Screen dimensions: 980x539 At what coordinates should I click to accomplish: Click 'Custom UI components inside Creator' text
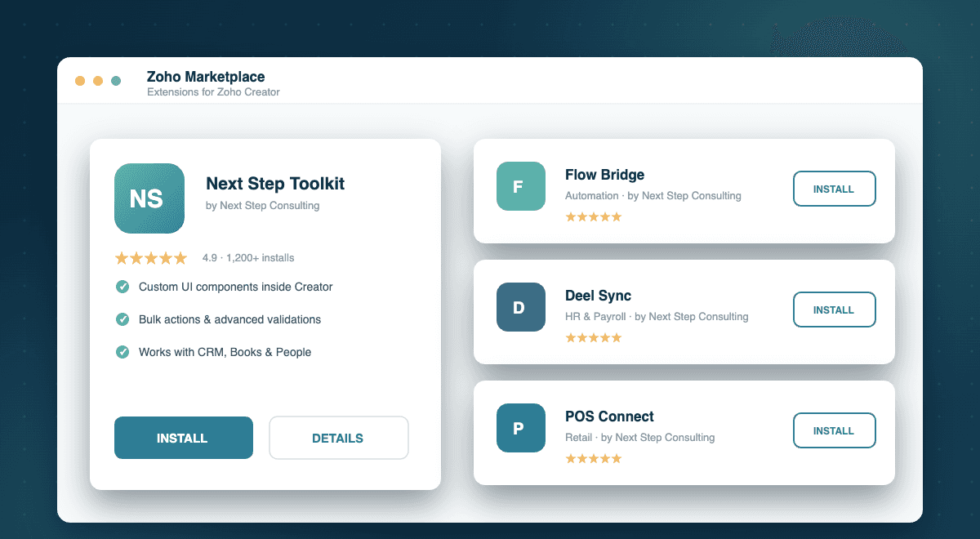coord(236,287)
